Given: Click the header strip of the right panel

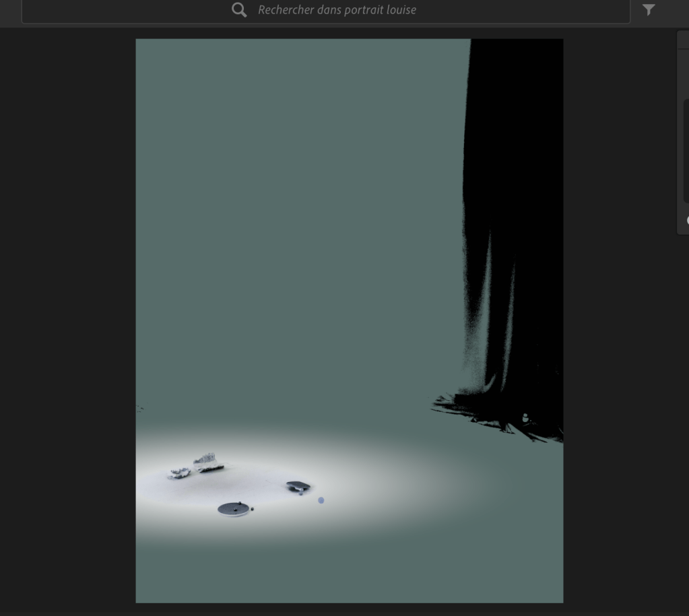Looking at the screenshot, I should (683, 40).
